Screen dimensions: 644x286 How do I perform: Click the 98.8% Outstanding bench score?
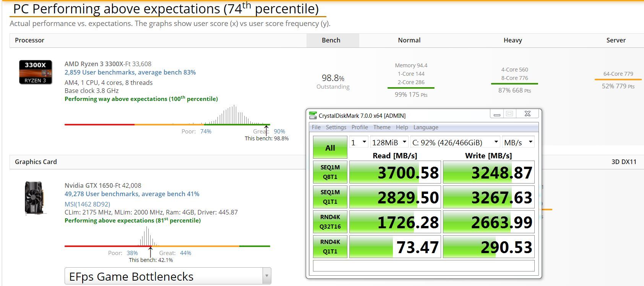coord(333,82)
